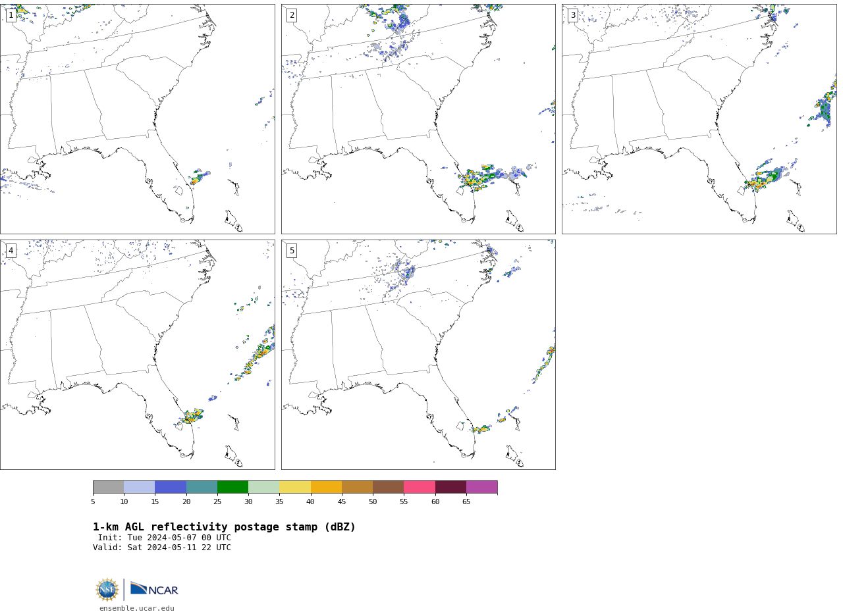The image size is (843, 616).
Task: Click the brown 50-55 dBZ swatch
Action: 389,487
